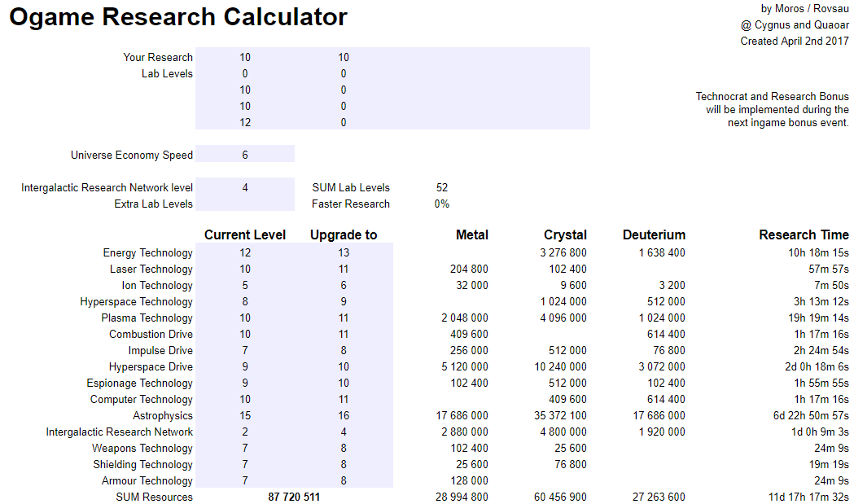Select Hyperspace Technology upgrade to cell

click(344, 302)
